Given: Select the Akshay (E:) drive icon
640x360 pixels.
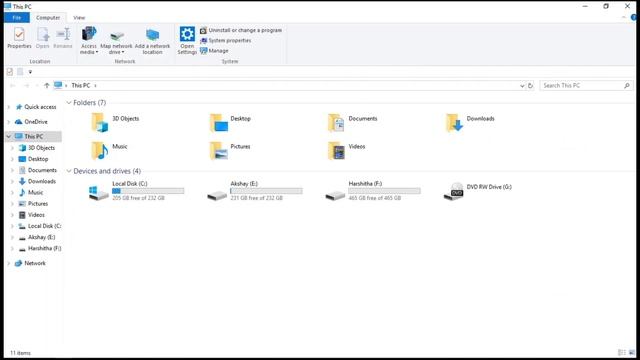Looking at the screenshot, I should point(217,196).
